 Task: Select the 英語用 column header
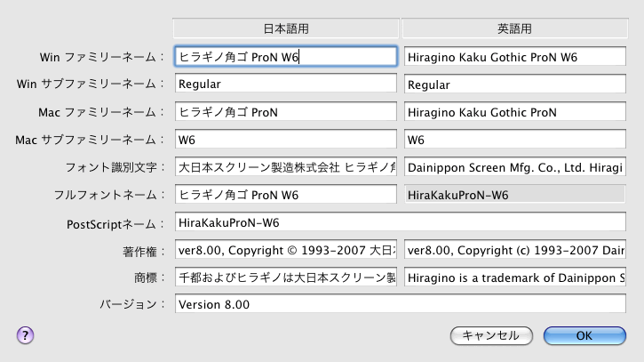(514, 28)
